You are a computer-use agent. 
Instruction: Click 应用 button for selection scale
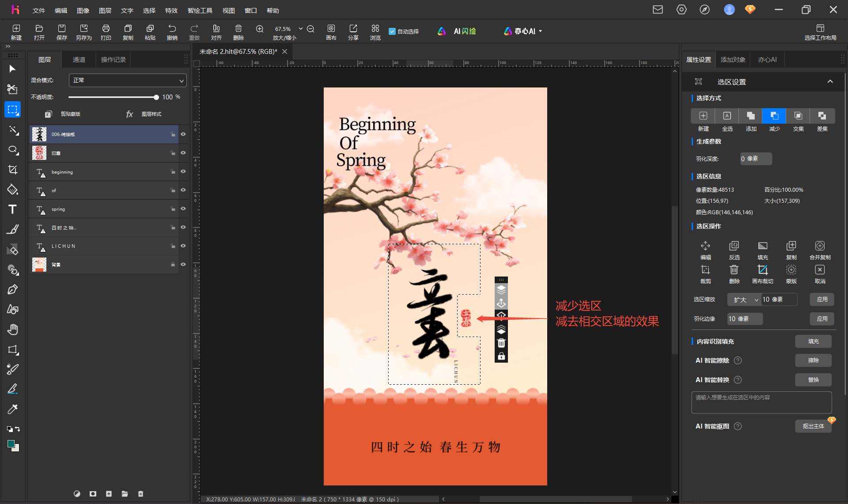click(822, 299)
